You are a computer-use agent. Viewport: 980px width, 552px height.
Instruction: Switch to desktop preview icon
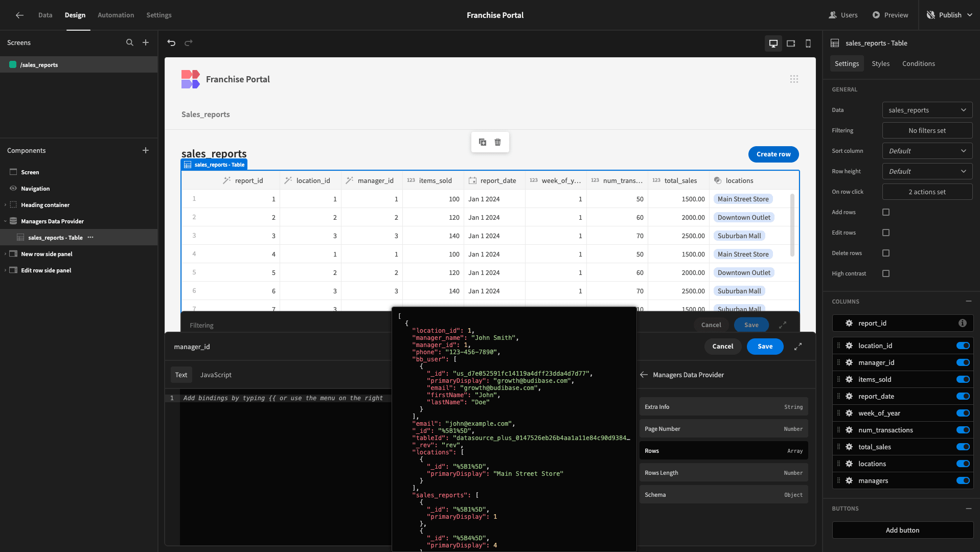click(x=773, y=43)
